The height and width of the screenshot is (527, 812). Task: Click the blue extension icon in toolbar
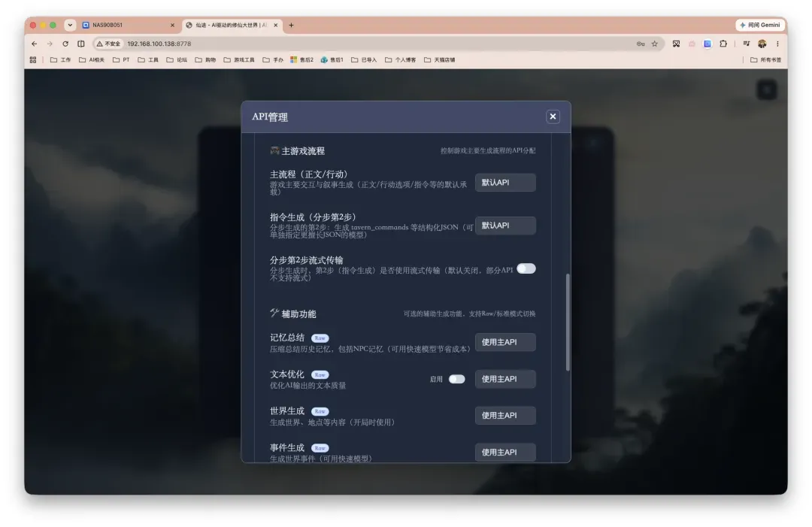707,44
